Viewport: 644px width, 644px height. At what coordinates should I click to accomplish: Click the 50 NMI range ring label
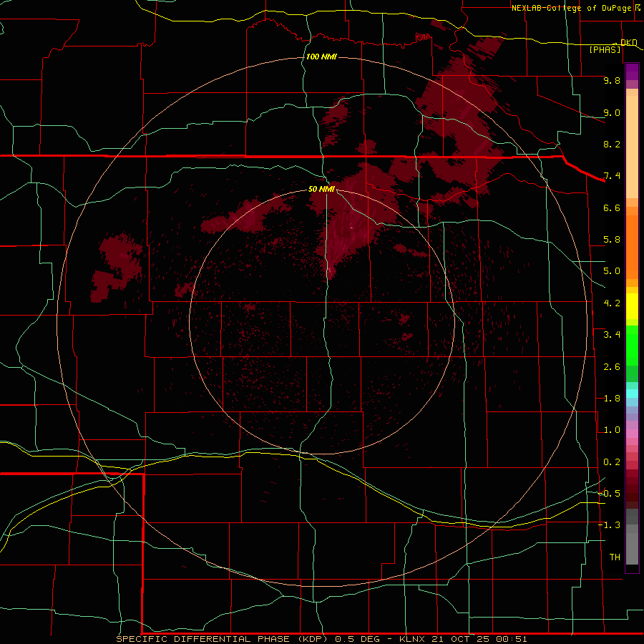[x=321, y=189]
